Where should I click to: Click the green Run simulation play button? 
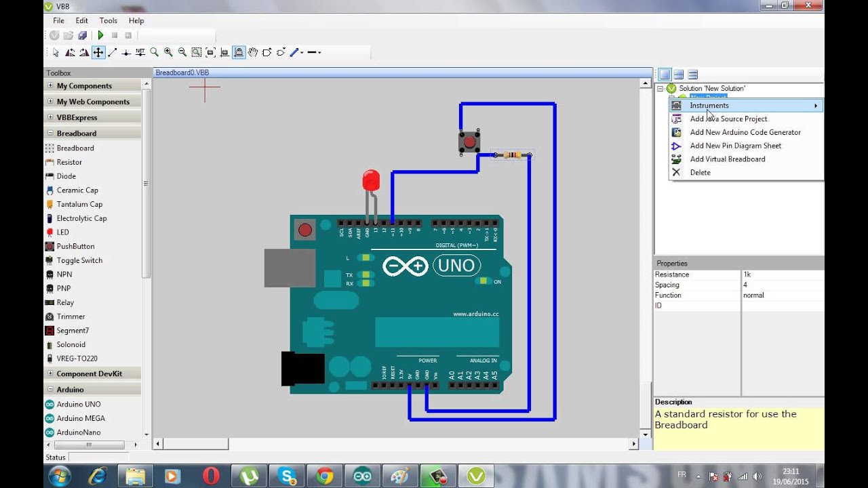pyautogui.click(x=101, y=35)
